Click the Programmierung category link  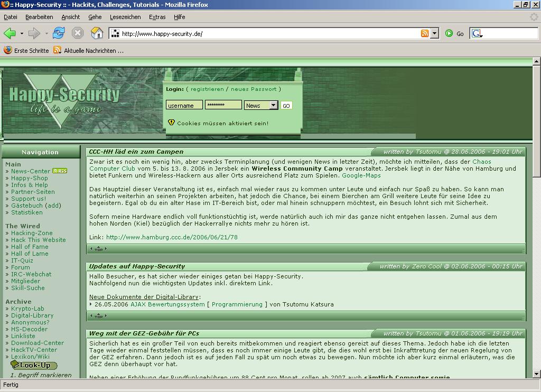click(x=237, y=304)
